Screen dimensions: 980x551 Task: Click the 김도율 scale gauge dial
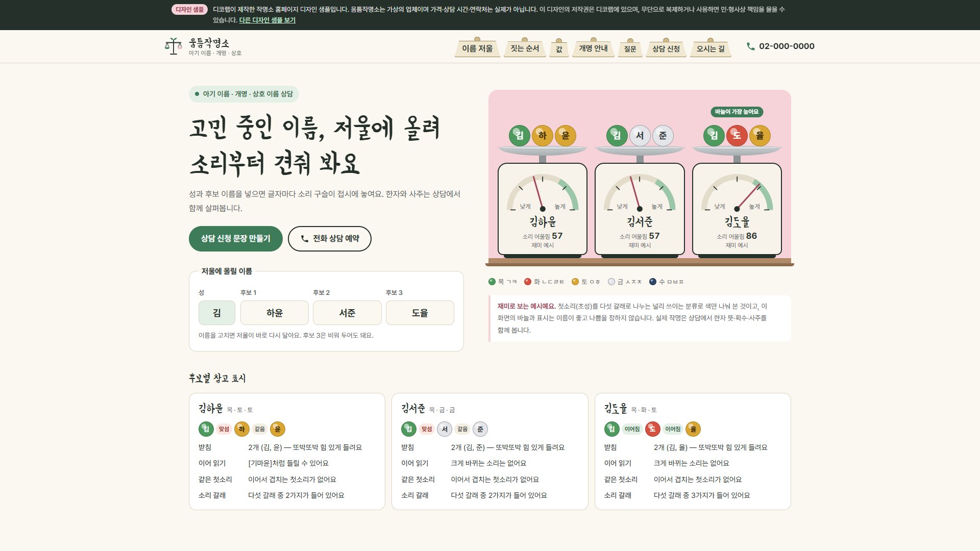pyautogui.click(x=737, y=193)
